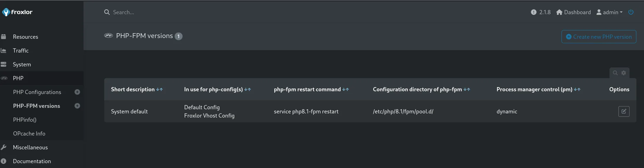The image size is (644, 168).
Task: Open table column settings gear icon
Action: pyautogui.click(x=624, y=73)
